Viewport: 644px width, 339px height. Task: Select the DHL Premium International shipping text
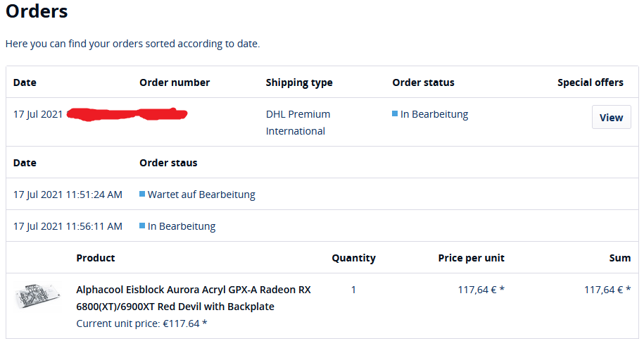(298, 123)
